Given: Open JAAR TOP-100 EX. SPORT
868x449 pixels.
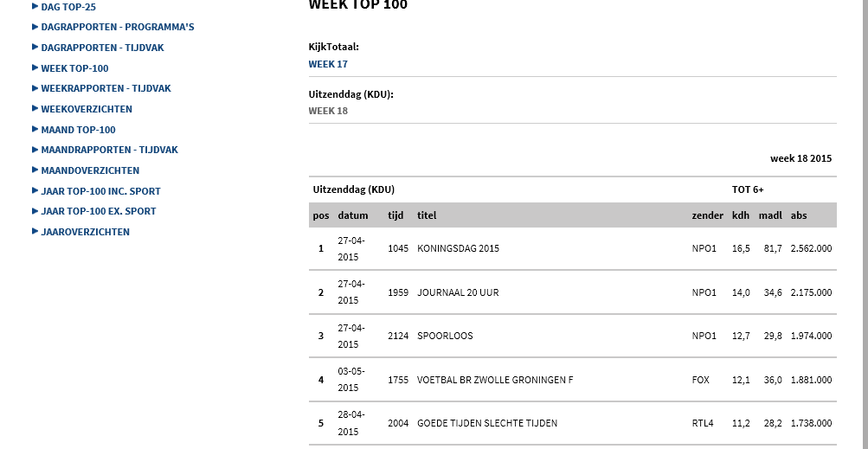Looking at the screenshot, I should [x=99, y=211].
